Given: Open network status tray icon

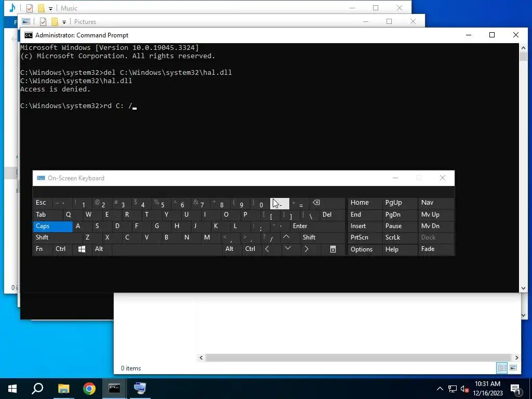Looking at the screenshot, I should click(x=453, y=389).
